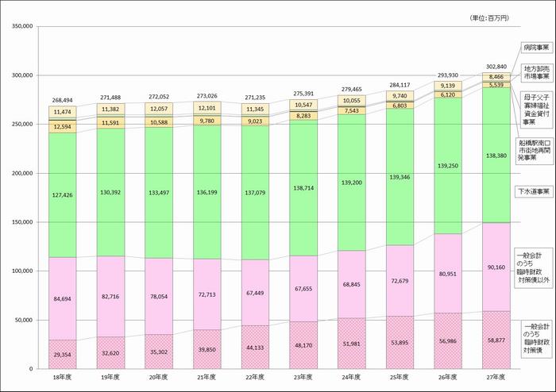Click the 病院事業 legend label
Image resolution: width=556 pixels, height=392 pixels.
tap(537, 48)
